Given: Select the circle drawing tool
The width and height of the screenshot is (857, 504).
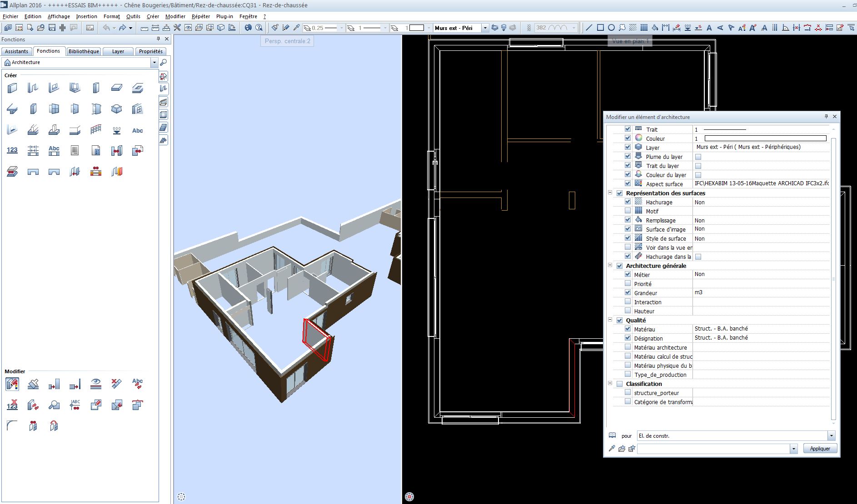Looking at the screenshot, I should click(611, 28).
